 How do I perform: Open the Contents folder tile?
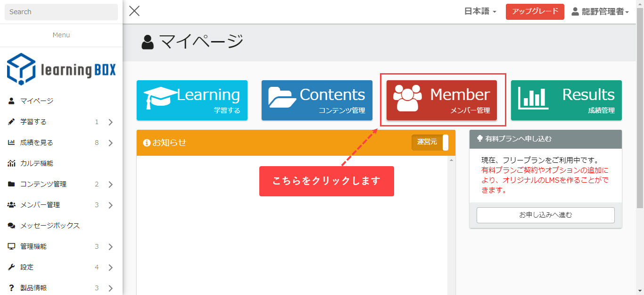(317, 100)
